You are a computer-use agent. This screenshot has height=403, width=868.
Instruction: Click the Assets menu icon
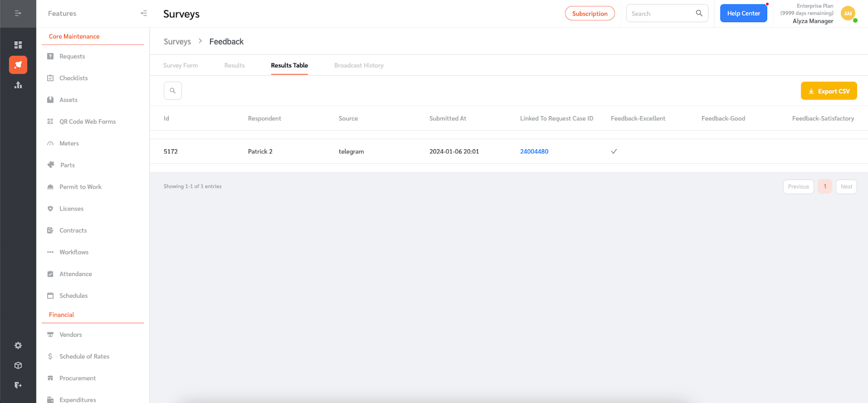(x=50, y=100)
